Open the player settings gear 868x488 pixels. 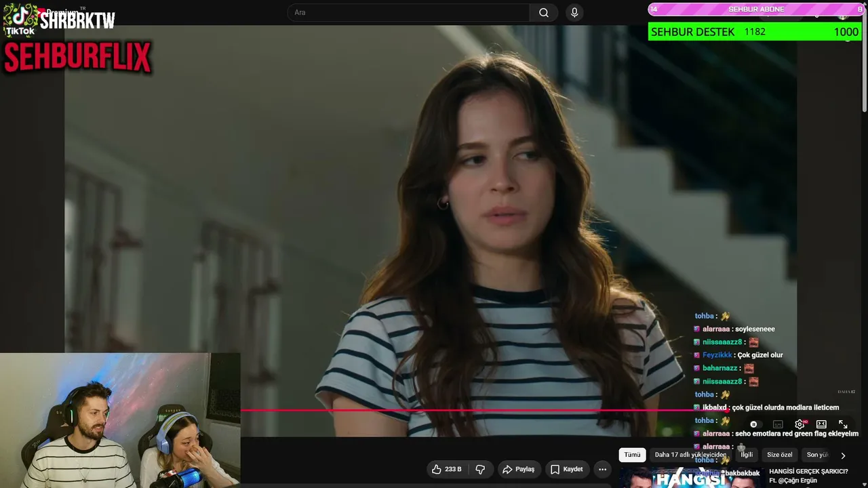point(800,424)
